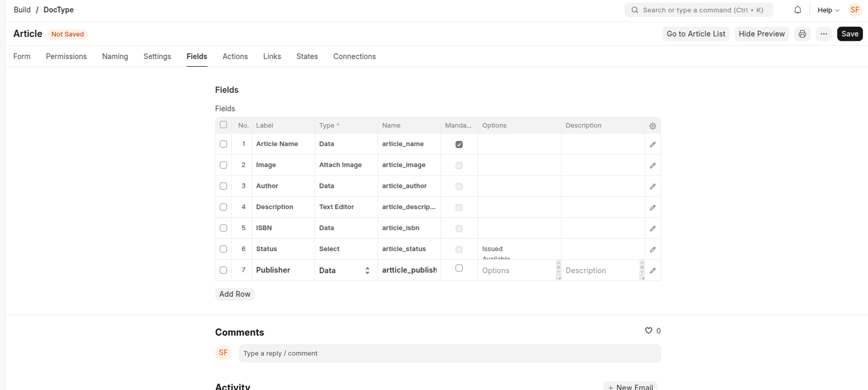
Task: Open grid column settings gear icon
Action: (x=653, y=126)
